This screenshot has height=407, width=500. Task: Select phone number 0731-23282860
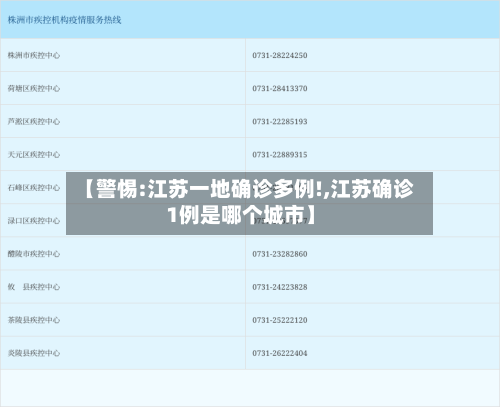[280, 254]
